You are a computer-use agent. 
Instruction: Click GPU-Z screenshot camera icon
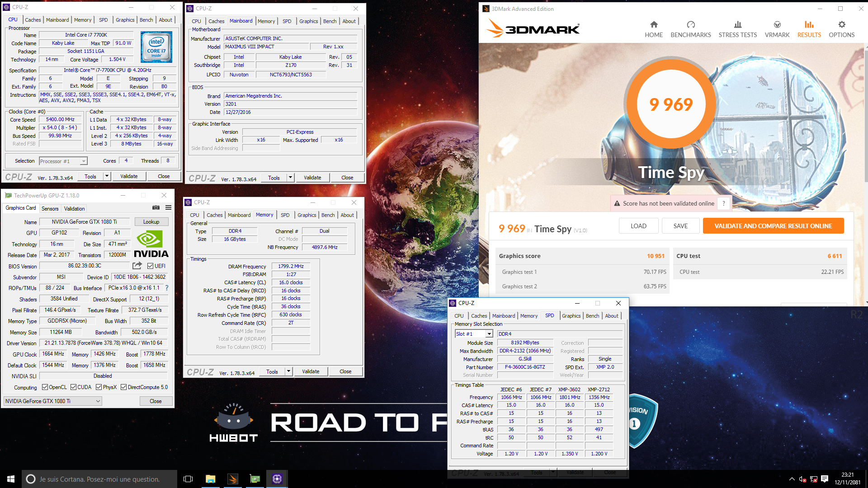click(x=156, y=208)
